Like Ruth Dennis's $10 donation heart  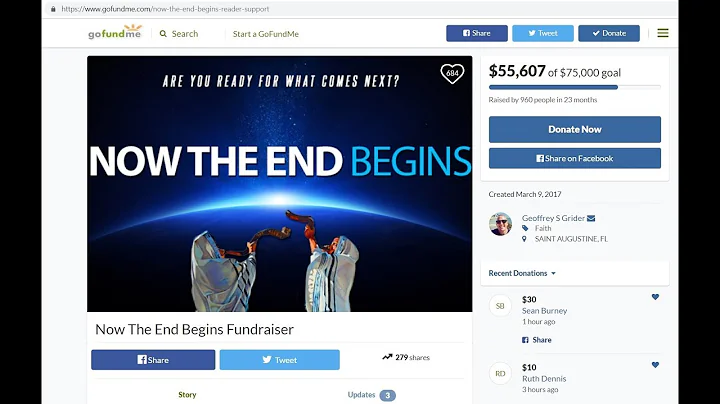coord(655,365)
